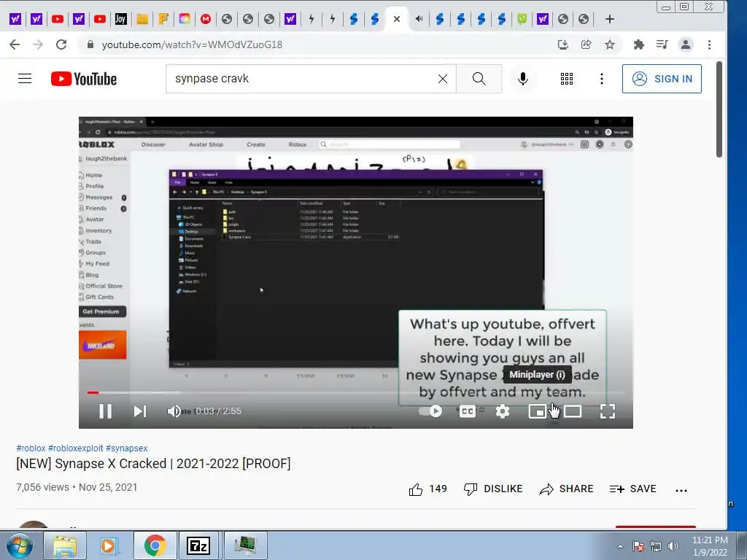Pause the video with the pause button
747x560 pixels.
[x=105, y=411]
